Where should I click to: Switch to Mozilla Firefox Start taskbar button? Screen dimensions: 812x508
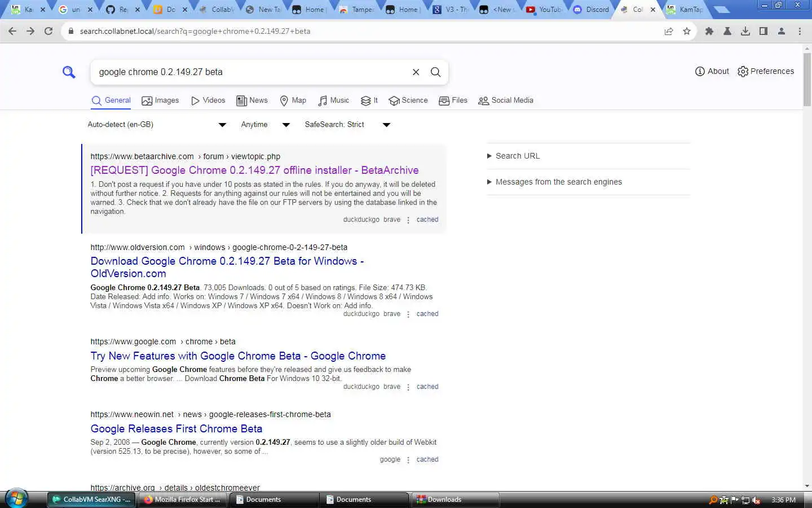[x=183, y=500]
